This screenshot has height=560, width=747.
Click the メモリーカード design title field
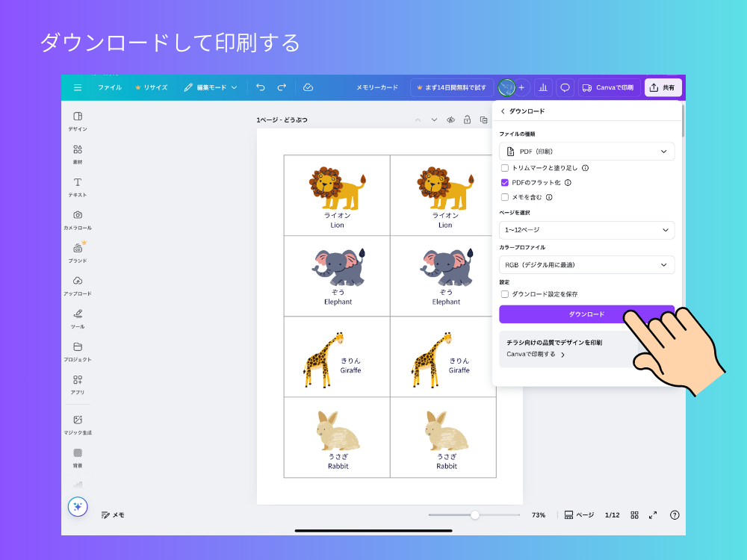click(x=376, y=87)
